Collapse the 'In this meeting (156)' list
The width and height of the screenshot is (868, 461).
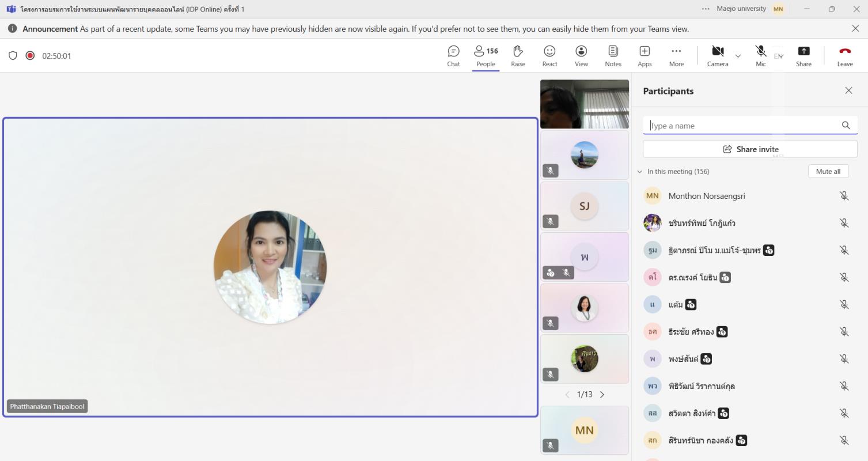639,172
